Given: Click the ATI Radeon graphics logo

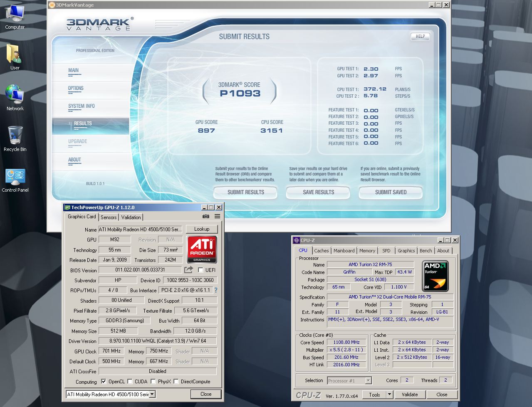Looking at the screenshot, I should [x=202, y=249].
